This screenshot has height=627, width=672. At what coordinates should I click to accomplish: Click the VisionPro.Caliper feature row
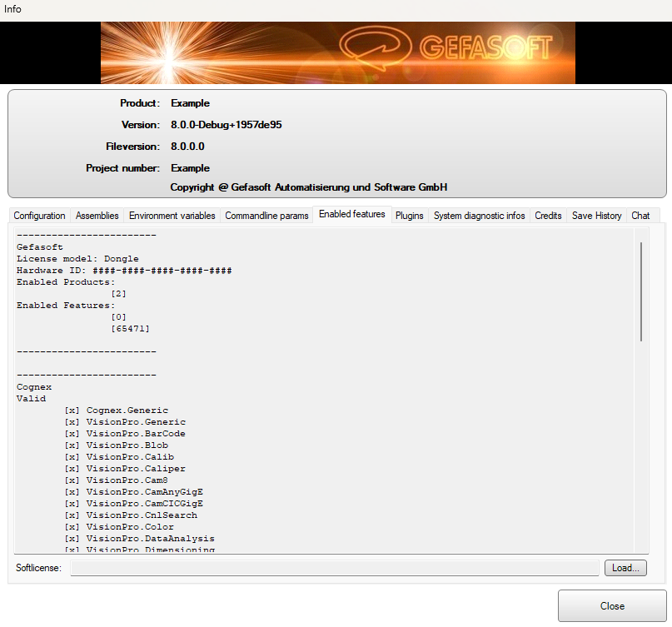[125, 469]
